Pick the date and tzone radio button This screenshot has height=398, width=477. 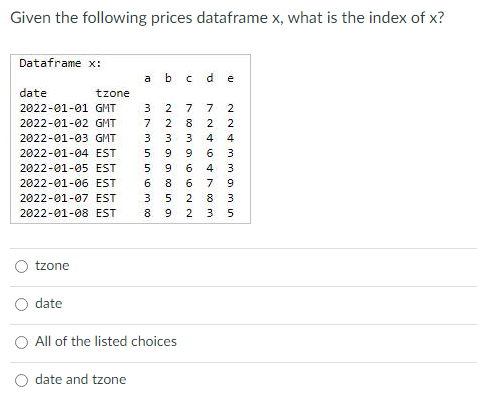22,380
